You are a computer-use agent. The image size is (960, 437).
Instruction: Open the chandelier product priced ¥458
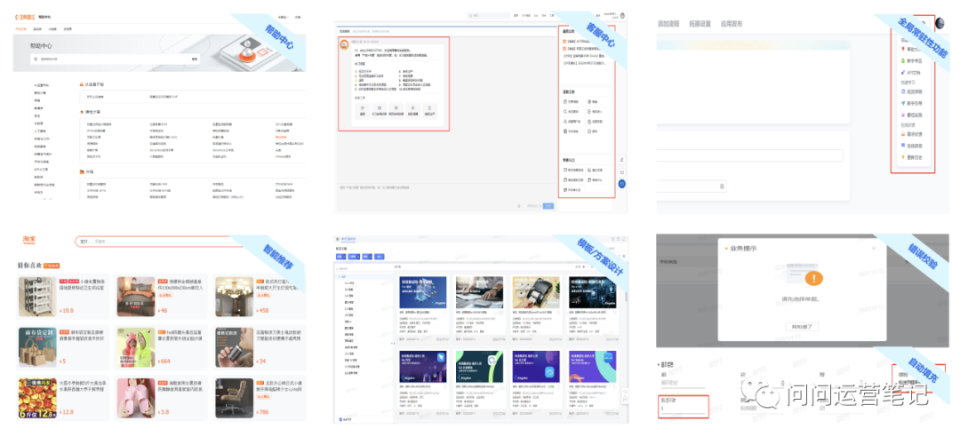tap(260, 297)
